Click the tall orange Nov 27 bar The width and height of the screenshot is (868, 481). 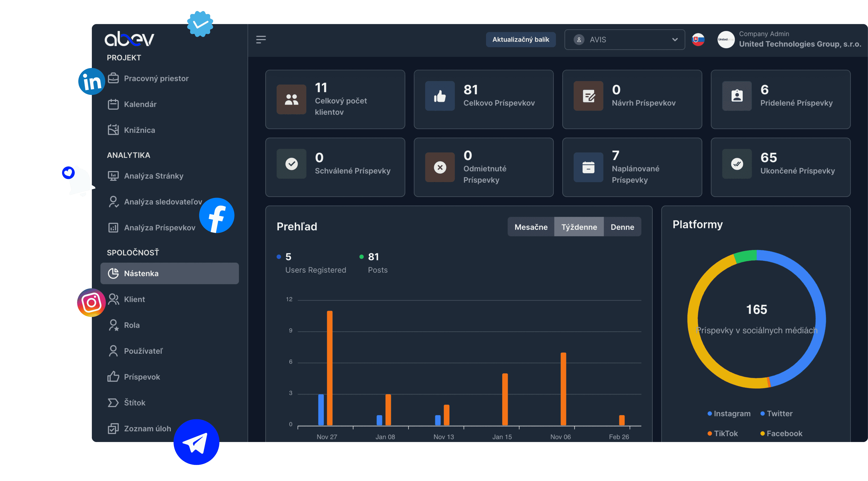tap(330, 368)
